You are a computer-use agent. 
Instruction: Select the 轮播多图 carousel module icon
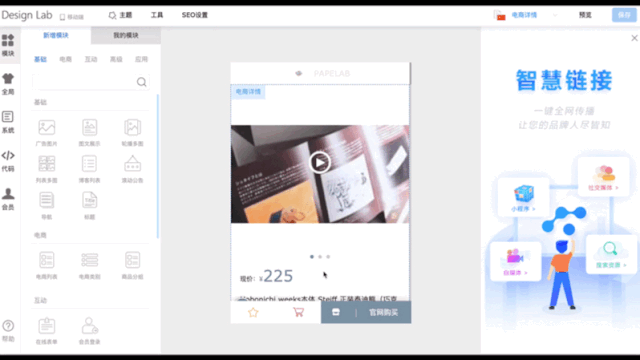132,132
